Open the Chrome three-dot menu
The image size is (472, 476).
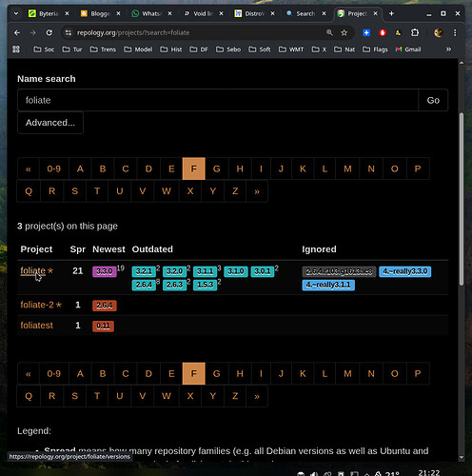pos(455,32)
